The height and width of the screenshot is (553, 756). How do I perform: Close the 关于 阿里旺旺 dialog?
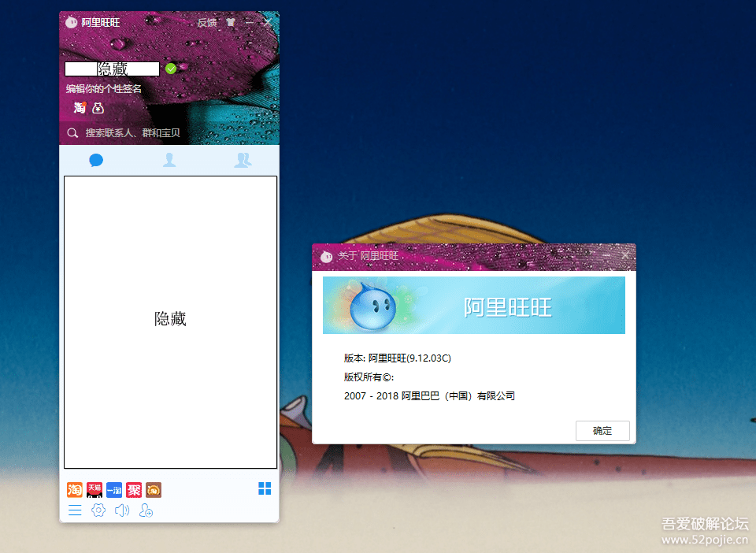point(625,255)
